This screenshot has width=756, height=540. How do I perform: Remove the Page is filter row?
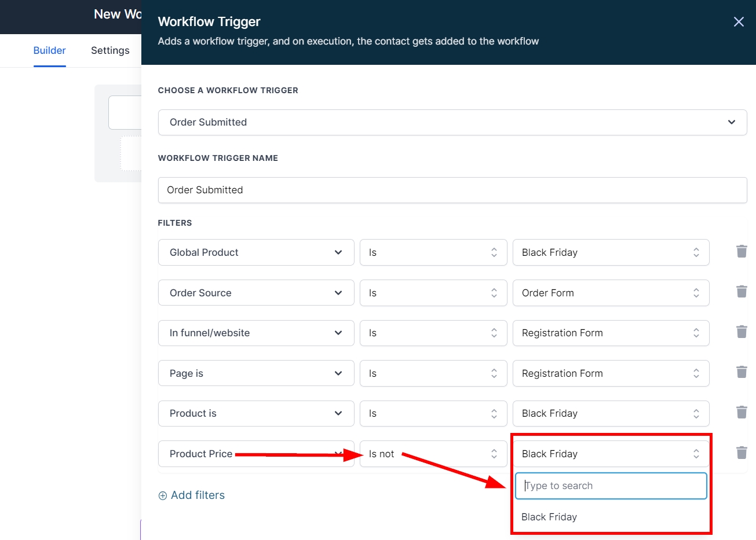pos(741,372)
